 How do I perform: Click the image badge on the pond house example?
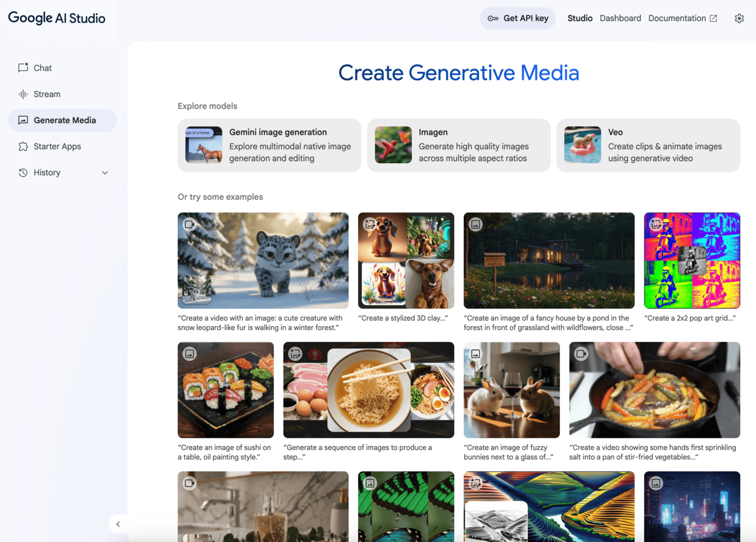click(476, 224)
